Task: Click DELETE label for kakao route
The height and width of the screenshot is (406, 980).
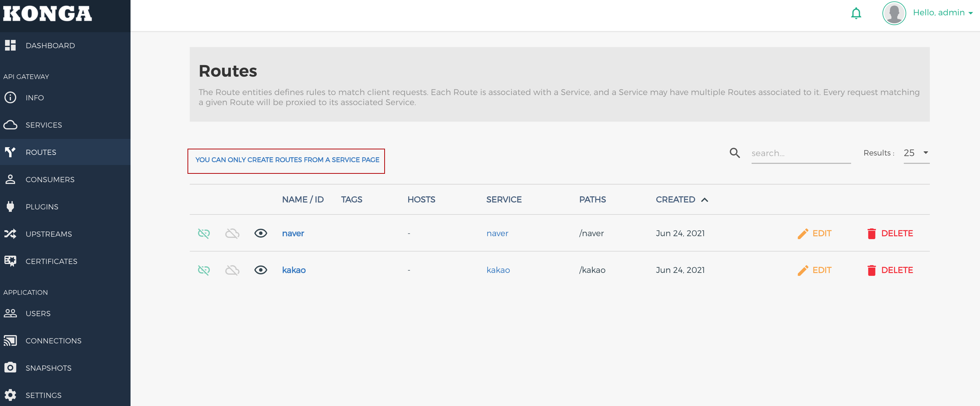Action: [897, 270]
